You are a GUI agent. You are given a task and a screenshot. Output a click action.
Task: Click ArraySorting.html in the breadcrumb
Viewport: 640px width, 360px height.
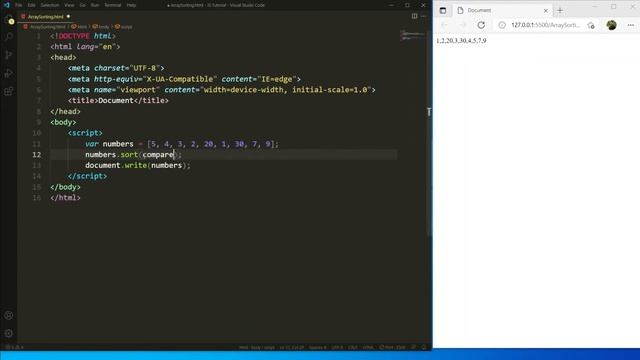click(x=47, y=27)
